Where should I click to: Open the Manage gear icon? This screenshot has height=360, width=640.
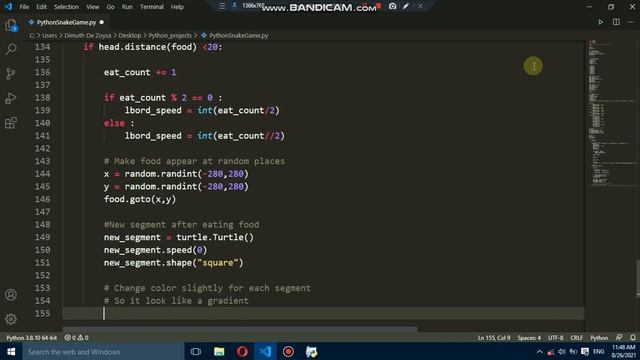(11, 319)
